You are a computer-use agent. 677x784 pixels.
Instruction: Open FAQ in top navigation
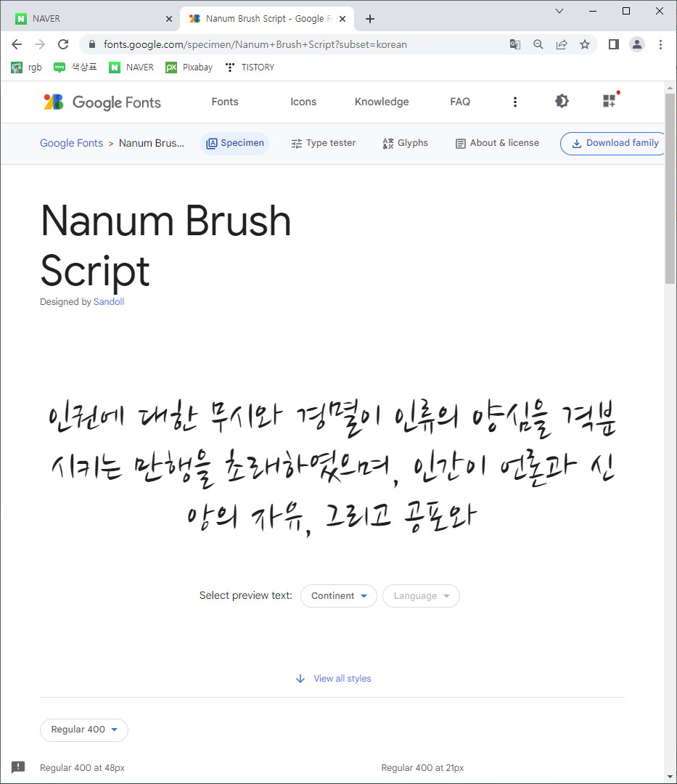pyautogui.click(x=460, y=102)
